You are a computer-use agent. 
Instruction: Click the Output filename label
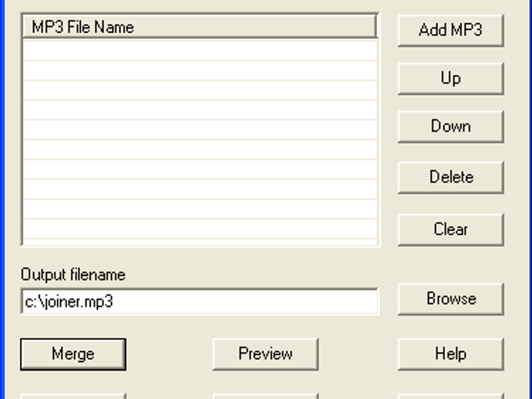pos(72,275)
